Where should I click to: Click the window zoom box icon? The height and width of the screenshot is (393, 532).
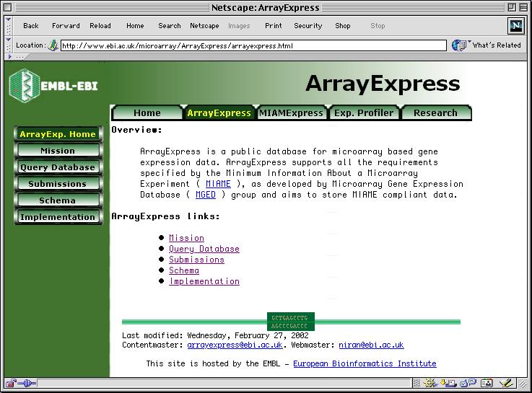512,7
